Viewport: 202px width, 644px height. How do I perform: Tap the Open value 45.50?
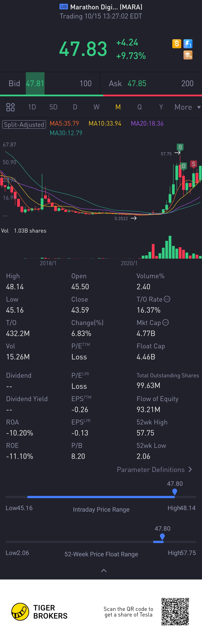click(80, 286)
